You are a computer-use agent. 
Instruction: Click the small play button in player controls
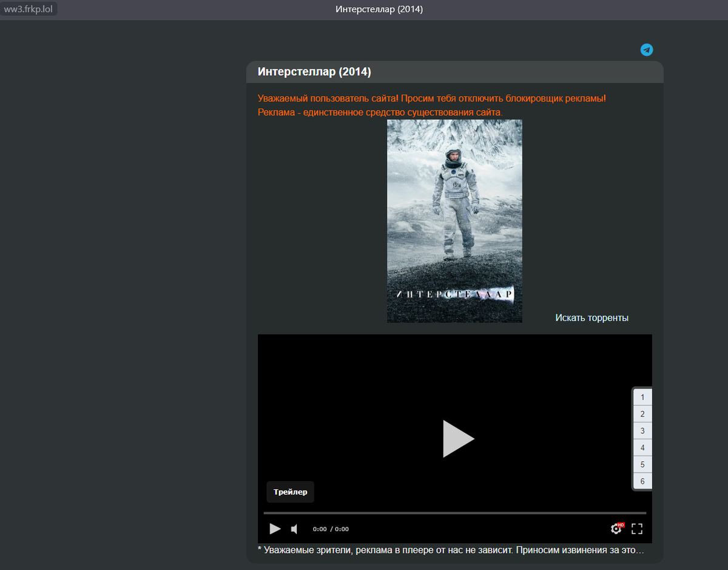[275, 529]
